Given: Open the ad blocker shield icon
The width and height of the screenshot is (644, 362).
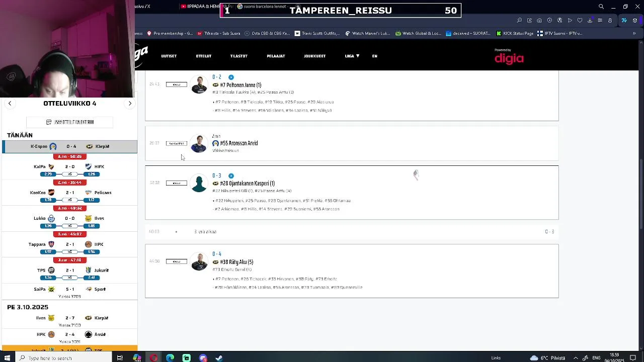Looking at the screenshot, I should (x=549, y=20).
